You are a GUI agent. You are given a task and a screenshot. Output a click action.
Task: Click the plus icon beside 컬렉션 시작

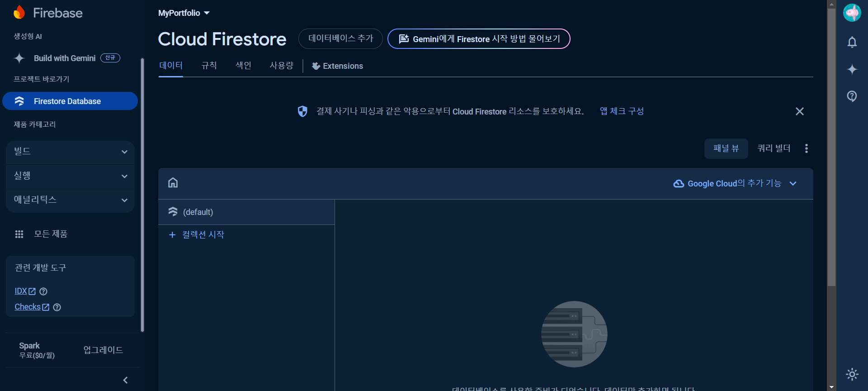point(172,234)
